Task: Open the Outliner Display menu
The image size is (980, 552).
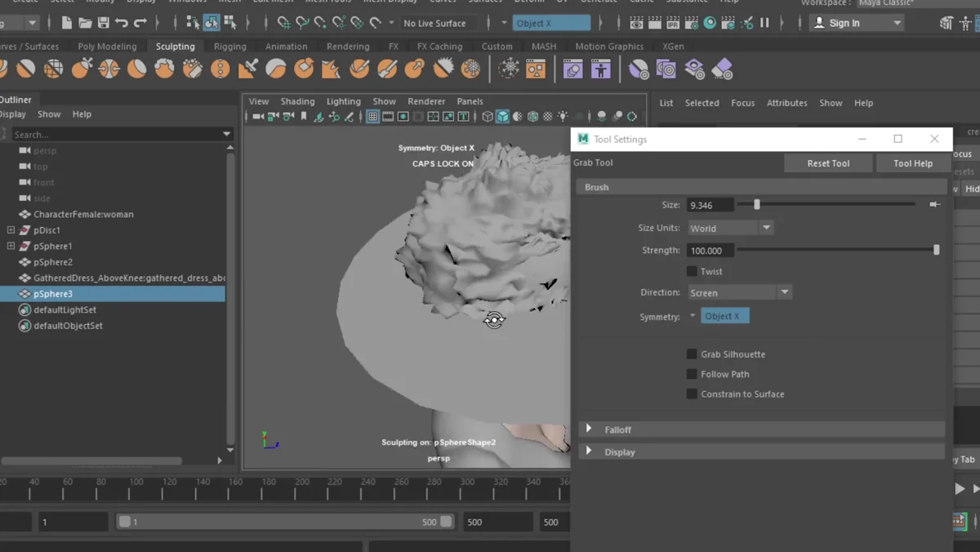Action: (x=12, y=114)
